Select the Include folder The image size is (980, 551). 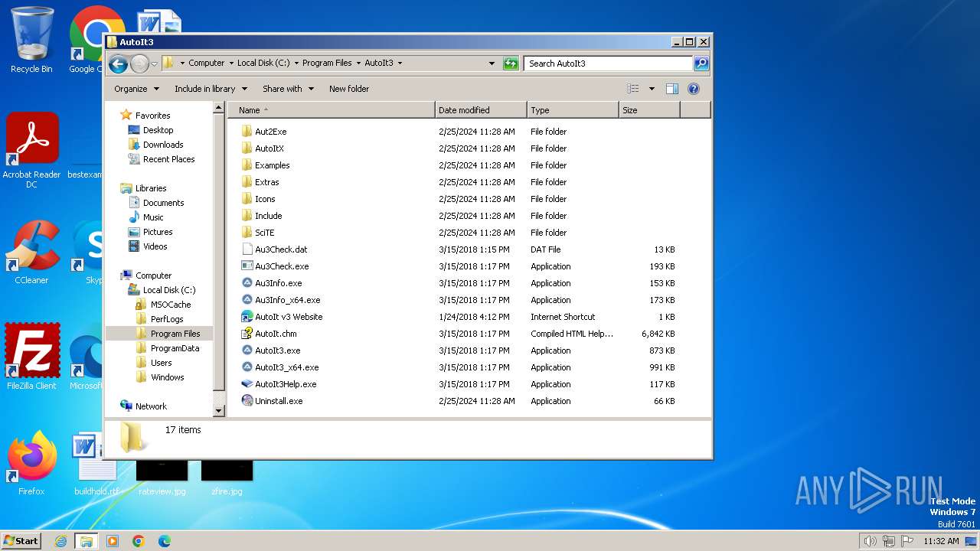(268, 216)
